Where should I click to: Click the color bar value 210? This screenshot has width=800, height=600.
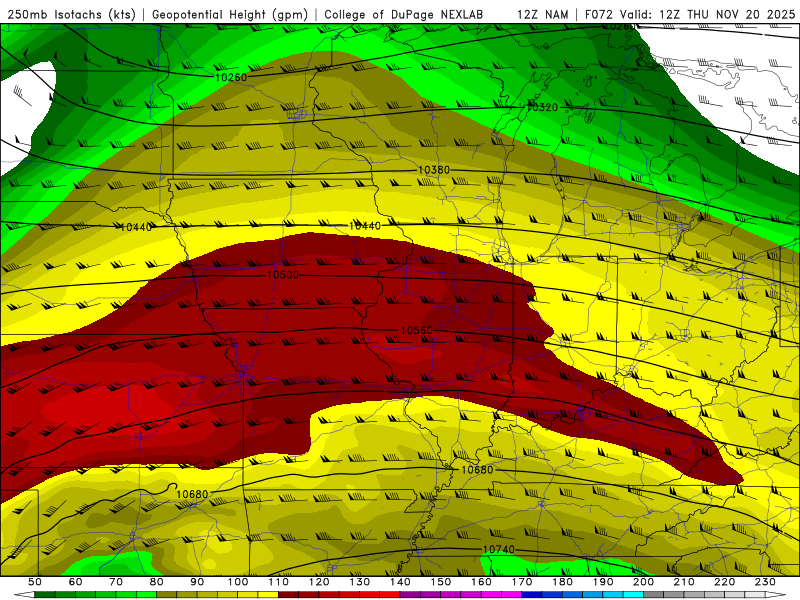(x=684, y=582)
